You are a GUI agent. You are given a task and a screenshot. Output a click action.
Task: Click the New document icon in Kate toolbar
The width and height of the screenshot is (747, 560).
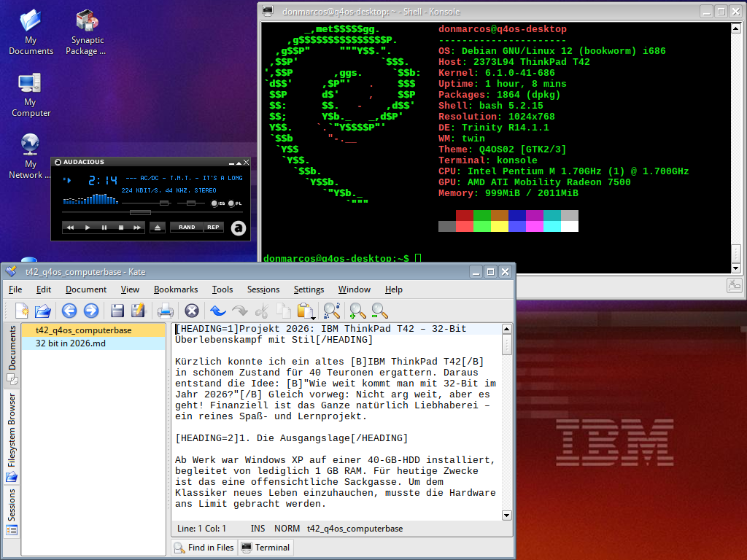point(22,311)
